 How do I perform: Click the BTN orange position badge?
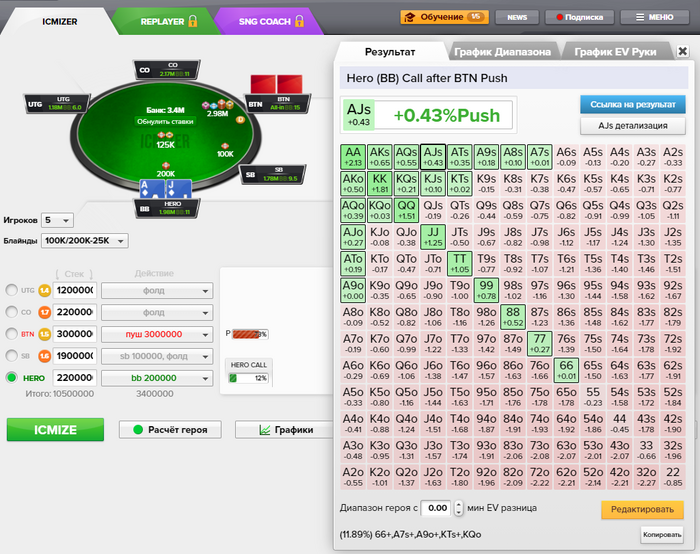tap(44, 334)
